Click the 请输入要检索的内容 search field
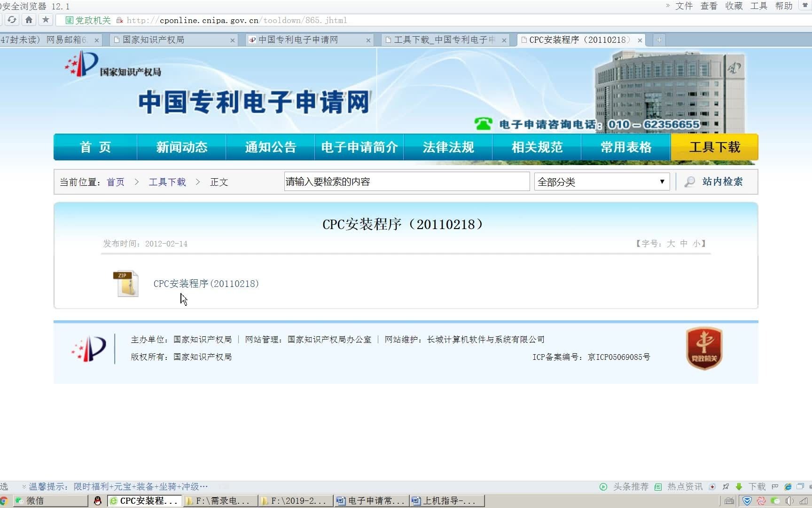 (x=407, y=182)
